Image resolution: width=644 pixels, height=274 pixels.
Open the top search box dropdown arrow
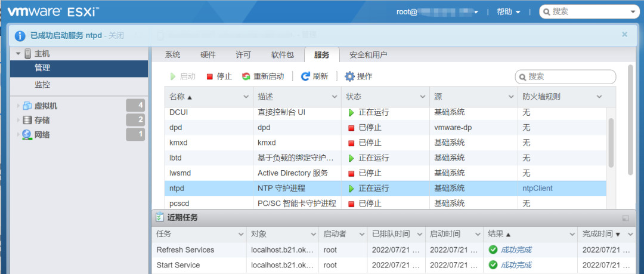(633, 13)
